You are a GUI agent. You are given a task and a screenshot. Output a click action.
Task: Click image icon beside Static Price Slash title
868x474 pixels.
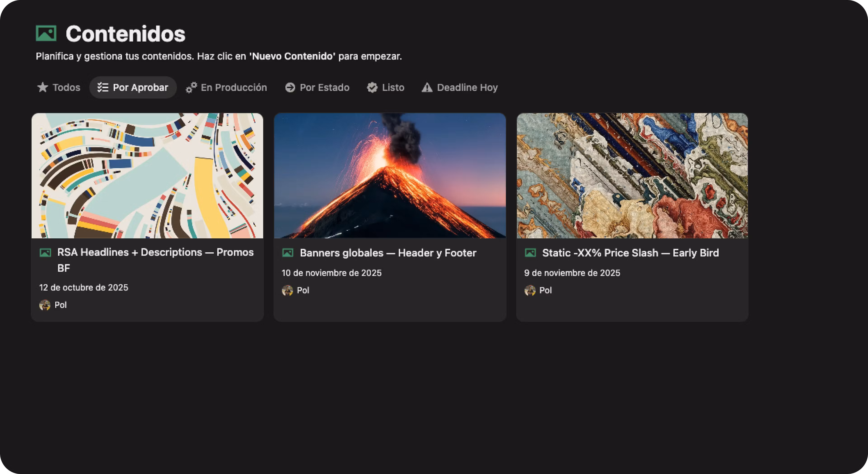530,253
